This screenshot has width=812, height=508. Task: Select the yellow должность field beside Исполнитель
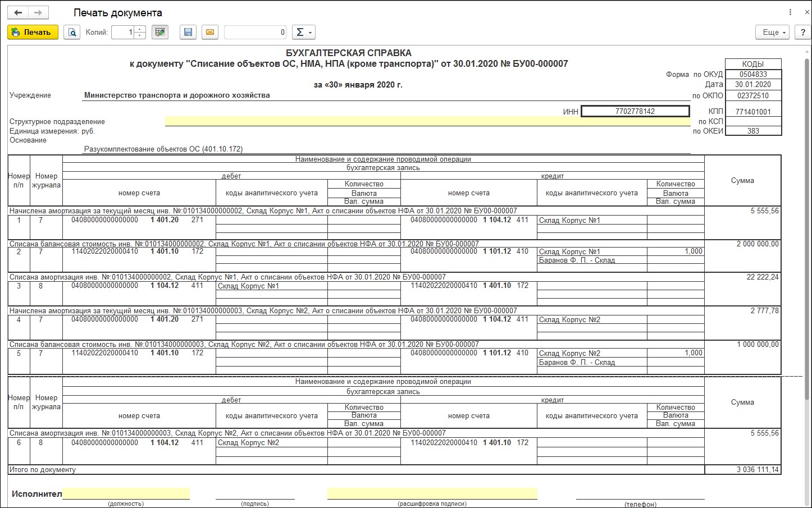click(x=126, y=493)
